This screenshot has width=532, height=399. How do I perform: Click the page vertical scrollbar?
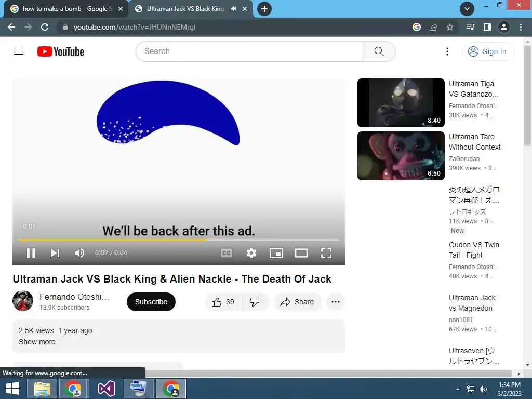click(527, 96)
